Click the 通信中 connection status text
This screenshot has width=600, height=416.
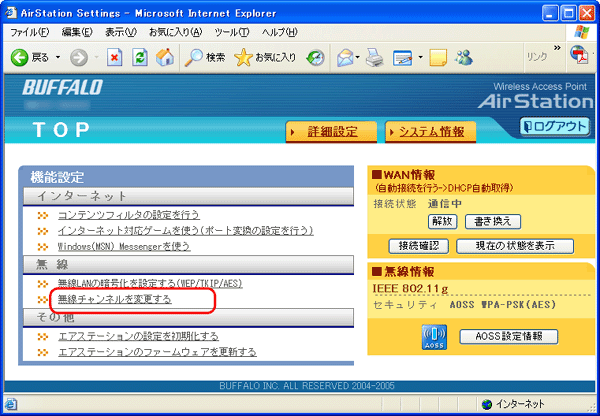click(x=445, y=204)
